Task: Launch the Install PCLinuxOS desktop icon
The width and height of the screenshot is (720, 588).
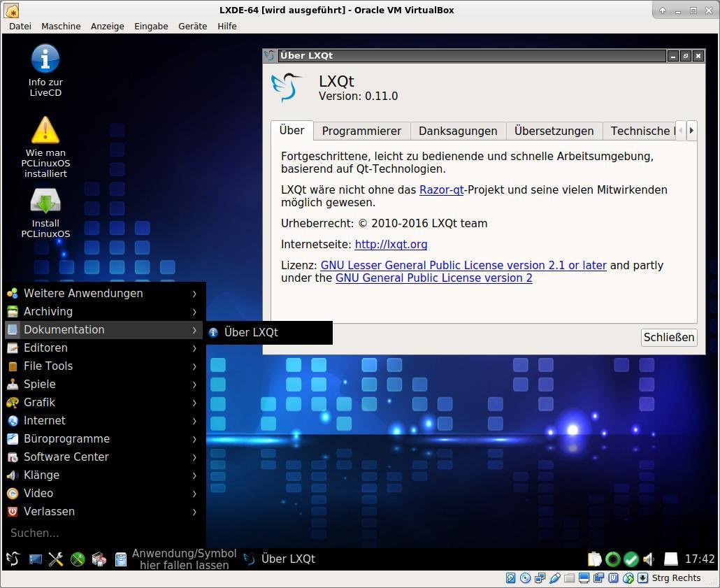Action: click(45, 213)
